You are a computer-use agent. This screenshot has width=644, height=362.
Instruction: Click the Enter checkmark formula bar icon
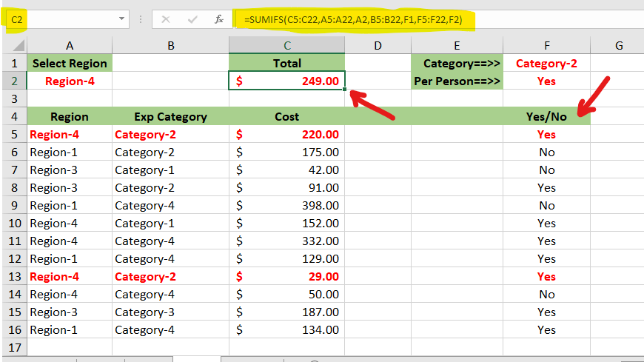192,19
